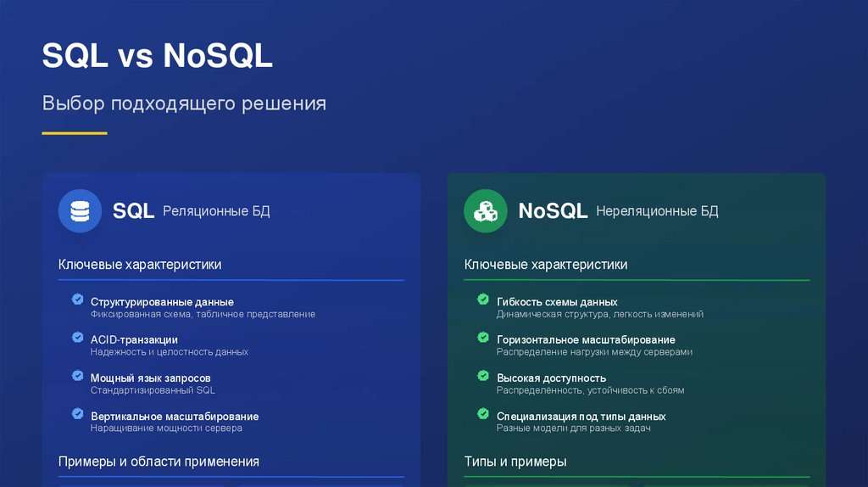Click Фиксированная схема, табличное представление
This screenshot has width=868, height=487.
pyautogui.click(x=203, y=314)
